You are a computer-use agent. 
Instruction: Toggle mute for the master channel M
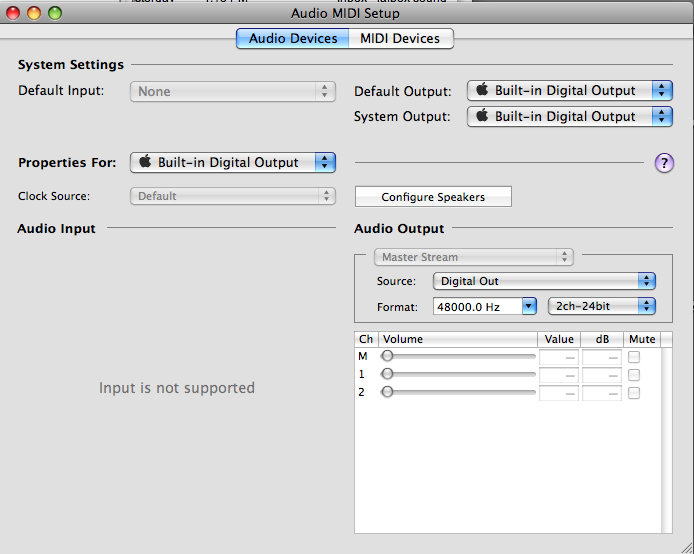tap(634, 357)
